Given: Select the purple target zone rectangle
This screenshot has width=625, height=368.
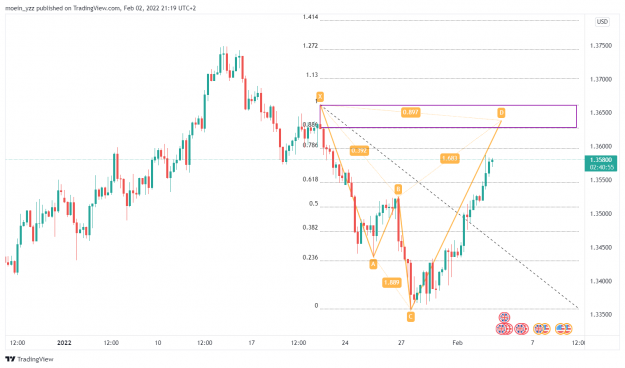Looking at the screenshot, I should (448, 116).
